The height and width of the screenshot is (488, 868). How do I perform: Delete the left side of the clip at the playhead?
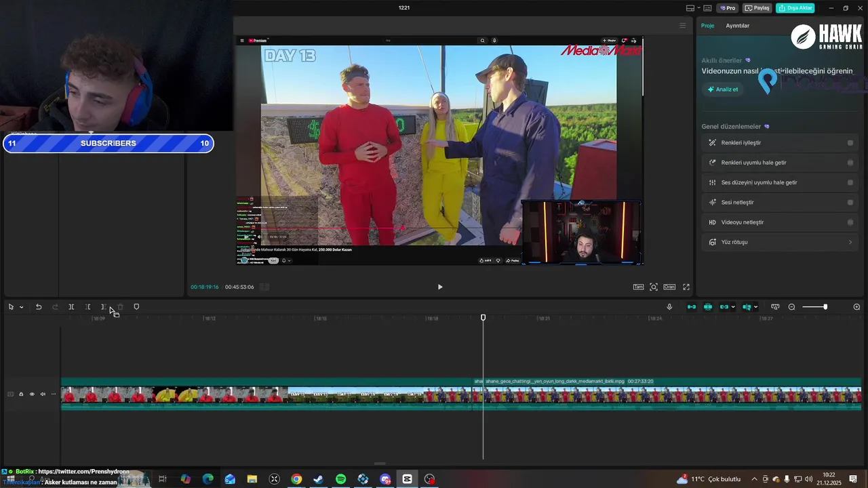(x=87, y=307)
